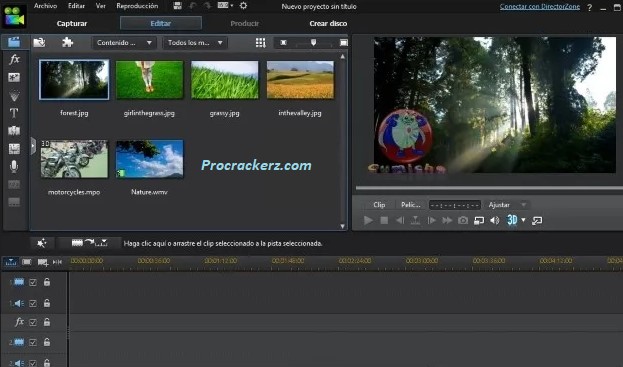Open the Effect Room fx icon
The width and height of the screenshot is (623, 367).
point(14,60)
